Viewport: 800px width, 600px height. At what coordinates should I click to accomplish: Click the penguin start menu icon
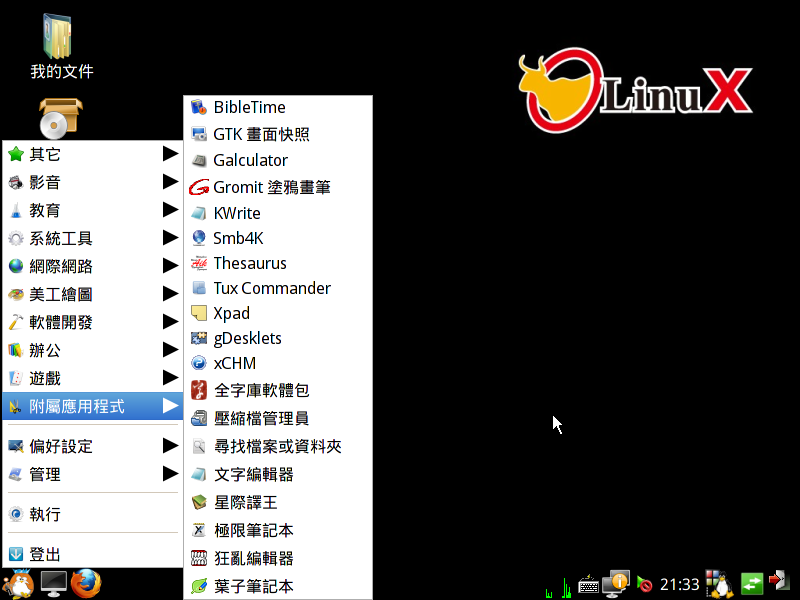click(x=18, y=583)
